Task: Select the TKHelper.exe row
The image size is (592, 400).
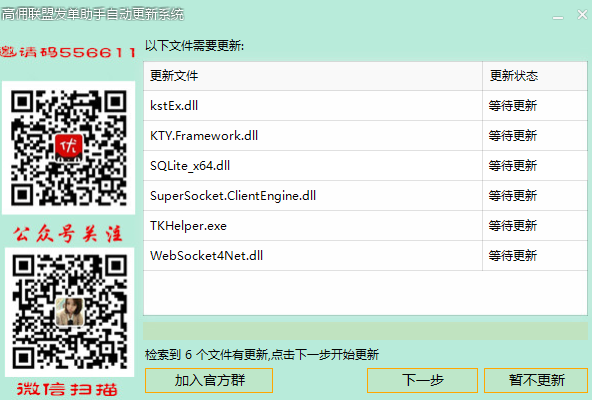Action: [x=365, y=225]
